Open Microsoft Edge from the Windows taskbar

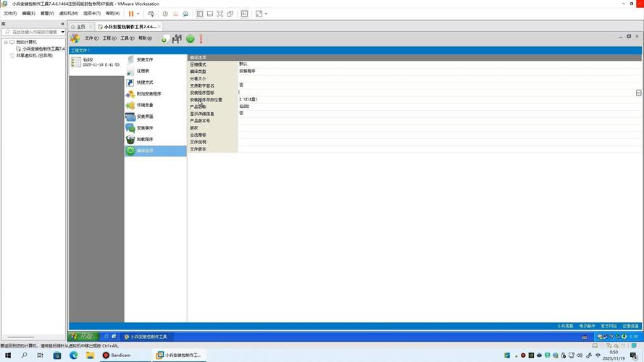pos(73,355)
